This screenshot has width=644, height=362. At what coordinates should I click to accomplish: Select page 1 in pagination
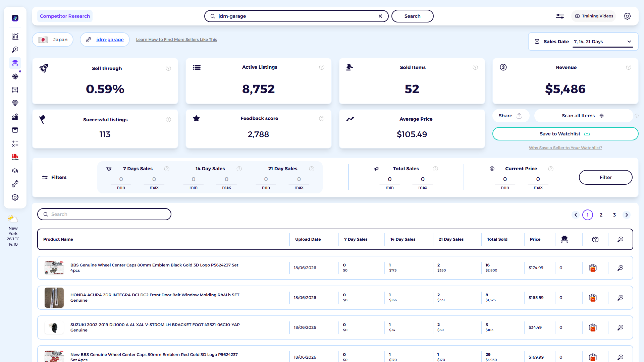pyautogui.click(x=588, y=215)
